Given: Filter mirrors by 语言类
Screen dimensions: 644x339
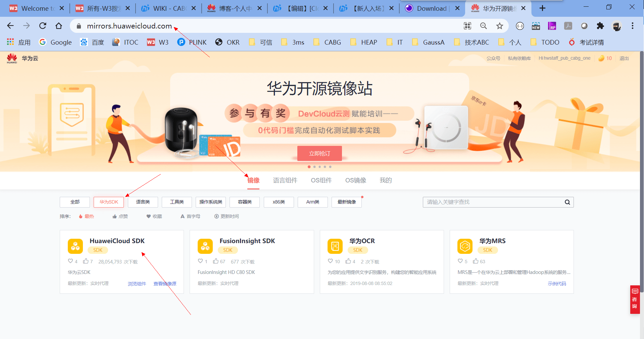Looking at the screenshot, I should pyautogui.click(x=143, y=202).
